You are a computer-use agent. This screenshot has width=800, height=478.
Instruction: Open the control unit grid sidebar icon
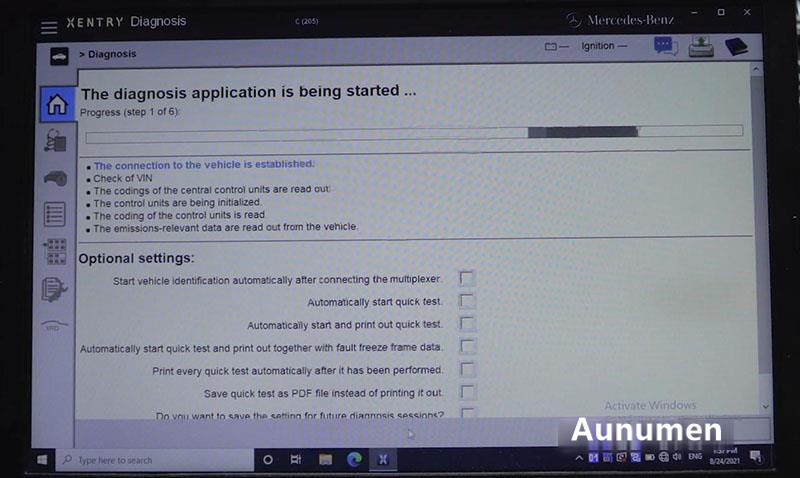(x=55, y=251)
